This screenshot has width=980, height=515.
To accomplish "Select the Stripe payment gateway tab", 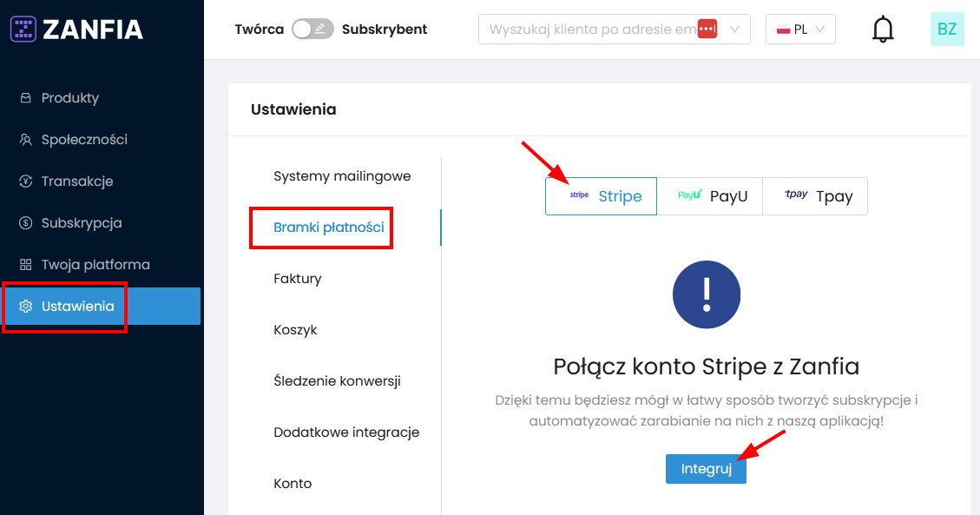I will coord(601,196).
